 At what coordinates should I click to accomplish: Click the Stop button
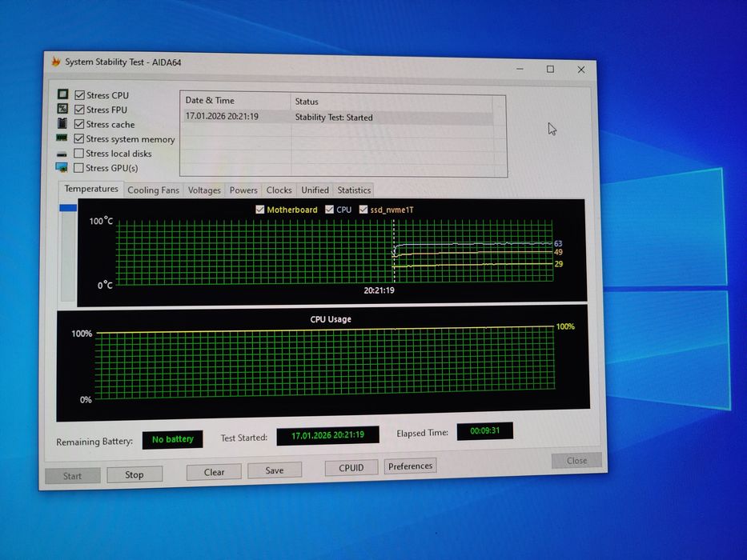click(135, 474)
